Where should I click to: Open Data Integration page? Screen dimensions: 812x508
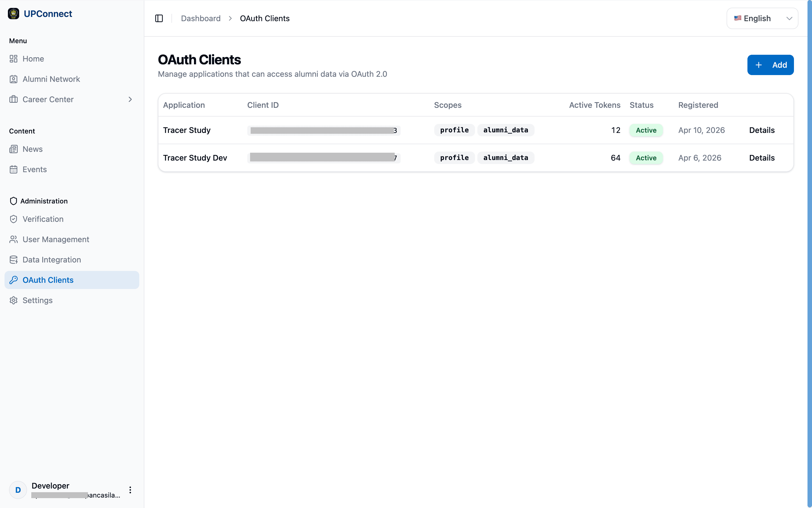coord(72,260)
